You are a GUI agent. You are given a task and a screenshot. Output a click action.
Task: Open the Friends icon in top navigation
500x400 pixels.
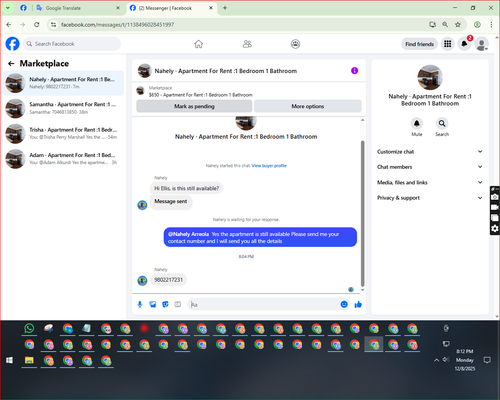pos(247,44)
